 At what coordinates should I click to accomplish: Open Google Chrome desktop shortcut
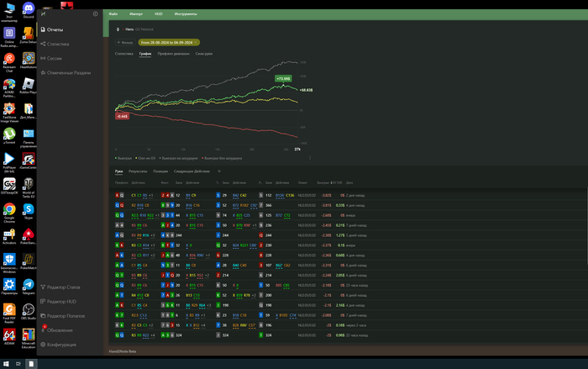pyautogui.click(x=9, y=213)
